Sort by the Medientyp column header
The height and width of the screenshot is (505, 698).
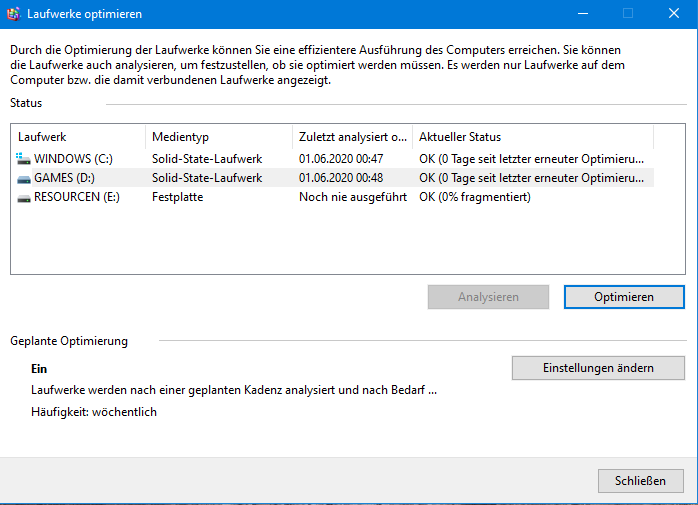coord(219,137)
